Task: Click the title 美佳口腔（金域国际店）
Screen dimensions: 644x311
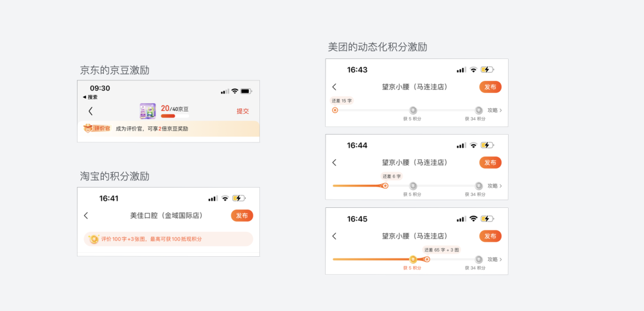Action: [166, 216]
